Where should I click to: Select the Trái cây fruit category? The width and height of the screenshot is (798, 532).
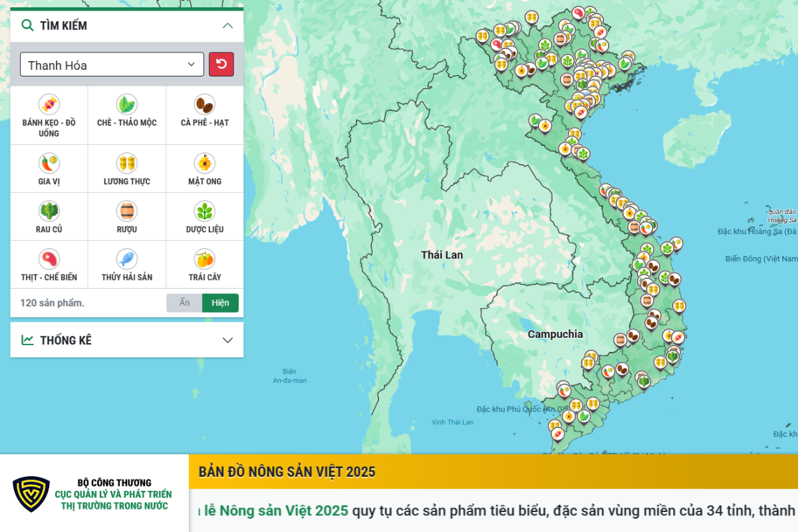pos(204,259)
